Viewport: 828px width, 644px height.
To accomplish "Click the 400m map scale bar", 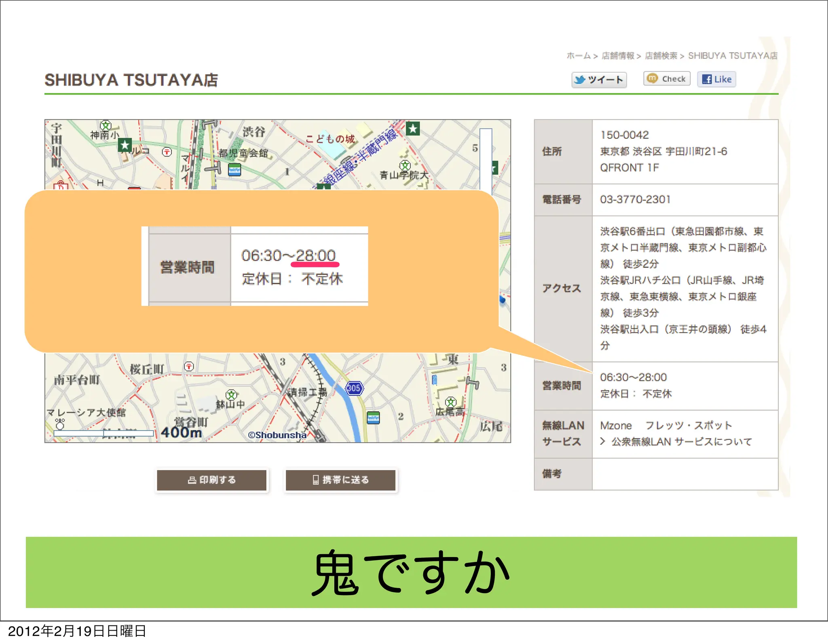I will pos(103,433).
